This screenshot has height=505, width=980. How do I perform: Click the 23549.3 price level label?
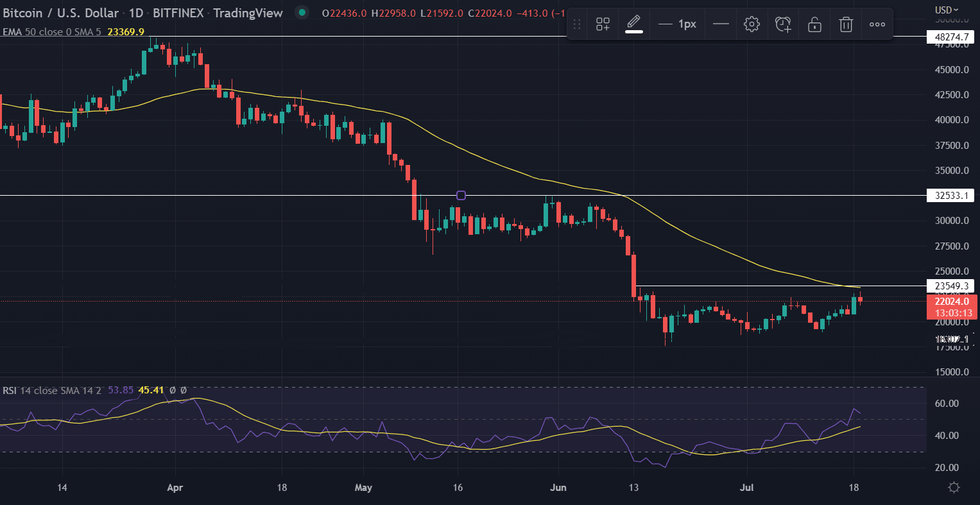(950, 286)
